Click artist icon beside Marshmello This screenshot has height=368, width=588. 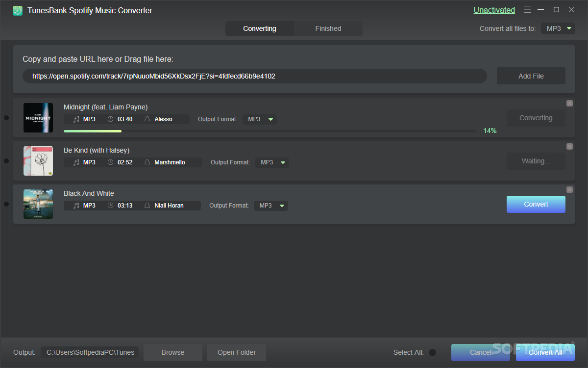(x=147, y=162)
